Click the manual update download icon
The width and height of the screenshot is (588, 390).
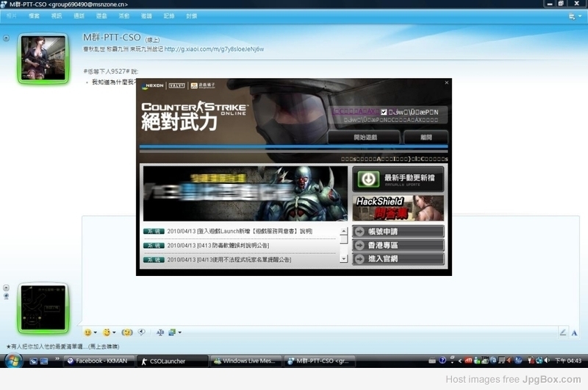[367, 179]
